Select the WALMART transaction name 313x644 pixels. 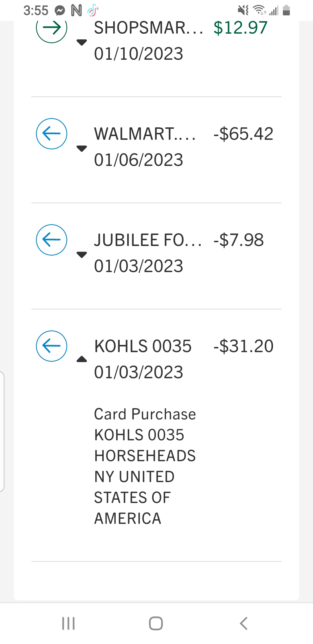145,134
